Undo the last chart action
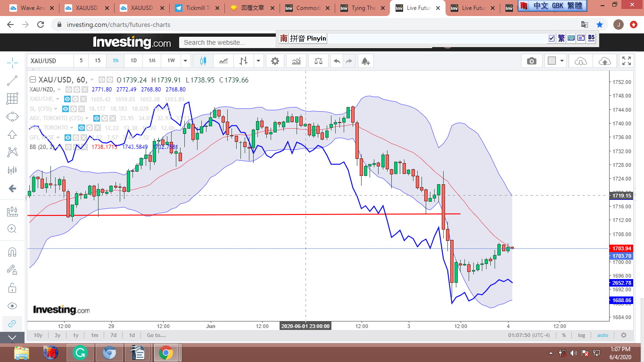 [337, 61]
